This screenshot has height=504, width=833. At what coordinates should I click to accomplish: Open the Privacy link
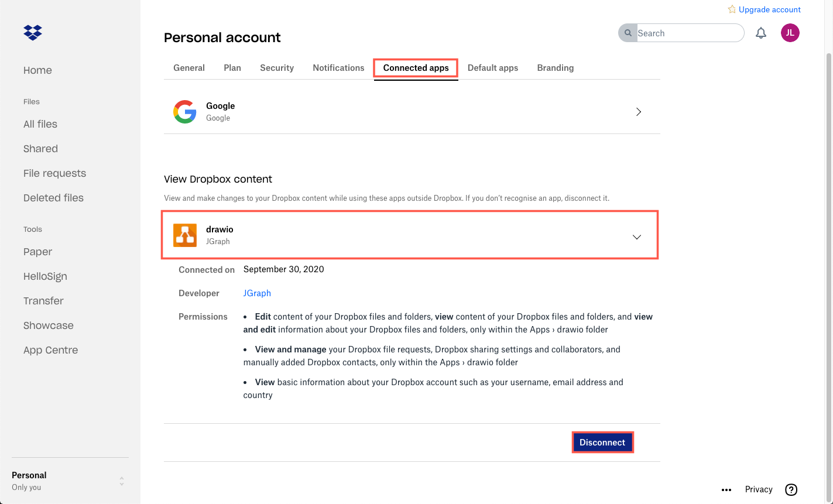pyautogui.click(x=758, y=489)
